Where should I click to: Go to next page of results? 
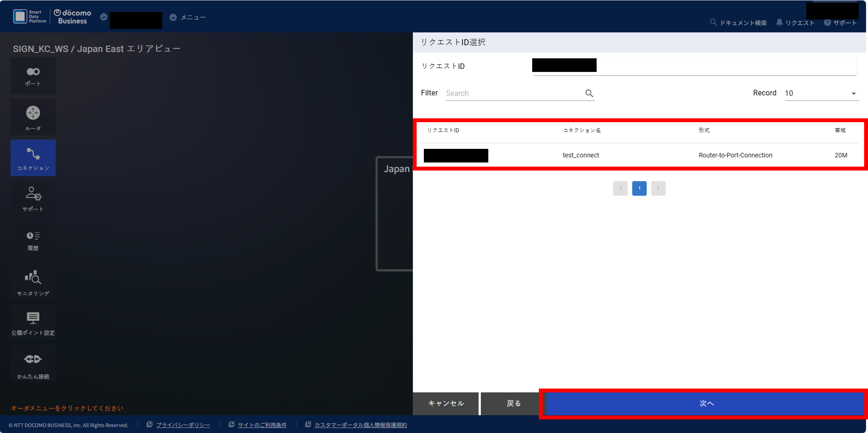pos(658,188)
